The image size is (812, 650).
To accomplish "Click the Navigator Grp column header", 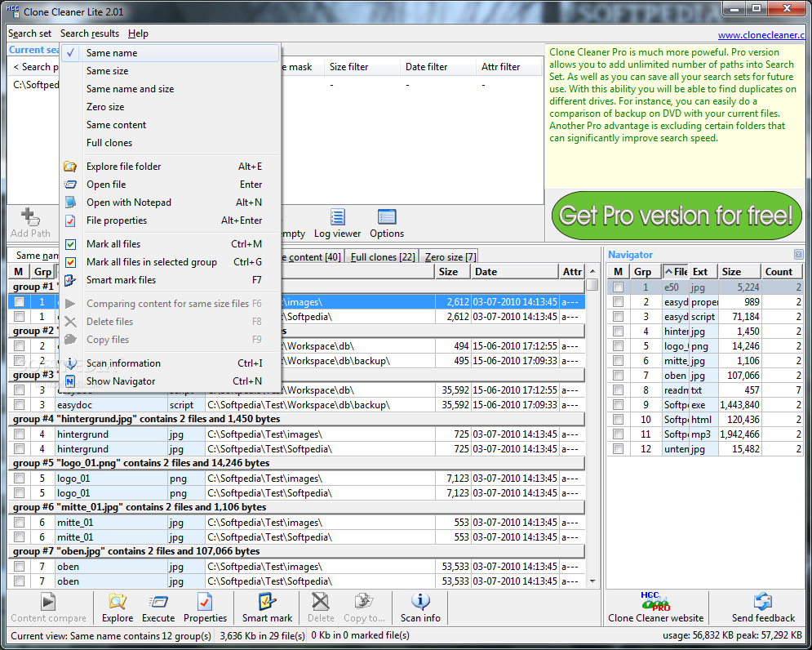I will [x=645, y=272].
